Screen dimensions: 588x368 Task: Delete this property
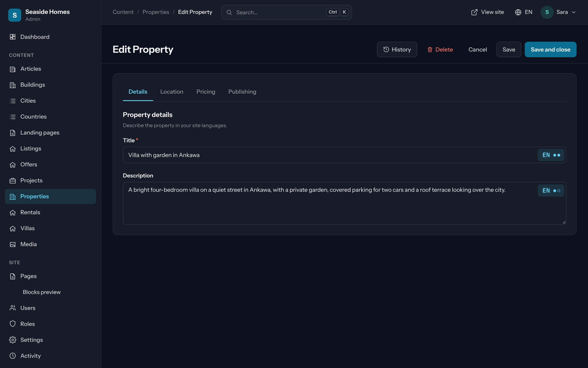pos(440,49)
